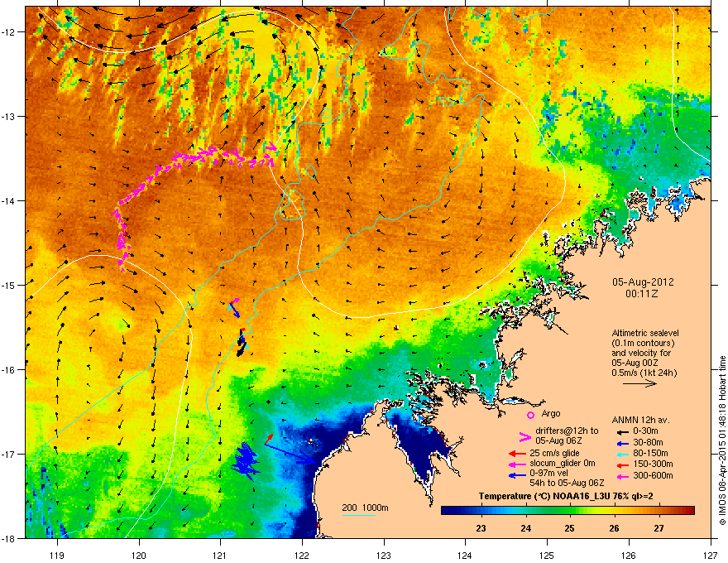Click the latitude axis label '-12'

[x=8, y=32]
